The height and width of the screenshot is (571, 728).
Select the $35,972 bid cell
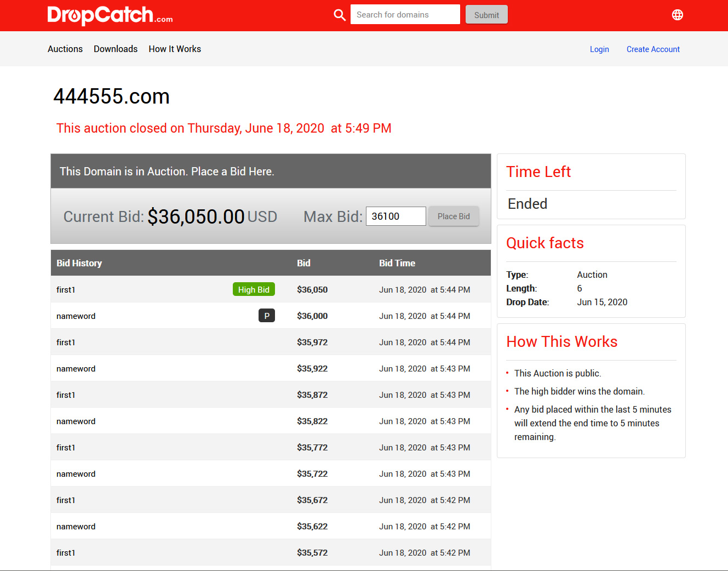(x=312, y=342)
